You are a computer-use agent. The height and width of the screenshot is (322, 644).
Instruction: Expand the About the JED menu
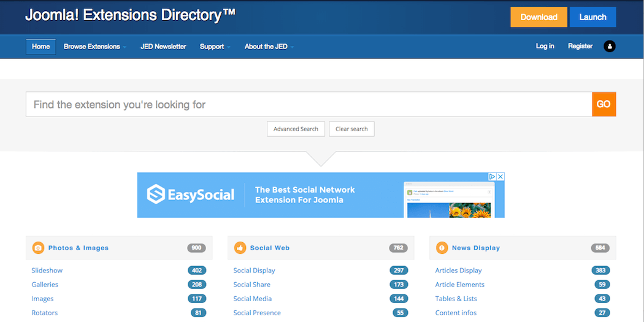pyautogui.click(x=269, y=47)
